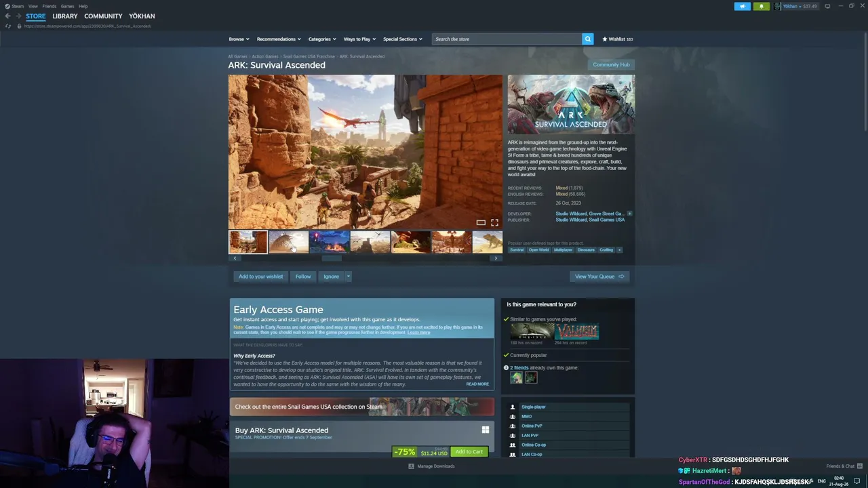Click the plus button after the Crafting tag

[619, 250]
